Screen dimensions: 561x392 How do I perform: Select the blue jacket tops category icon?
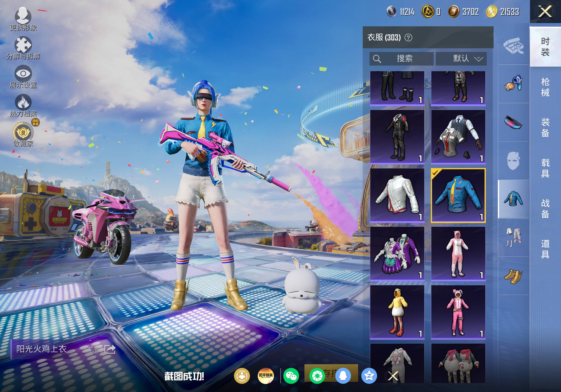(x=513, y=199)
